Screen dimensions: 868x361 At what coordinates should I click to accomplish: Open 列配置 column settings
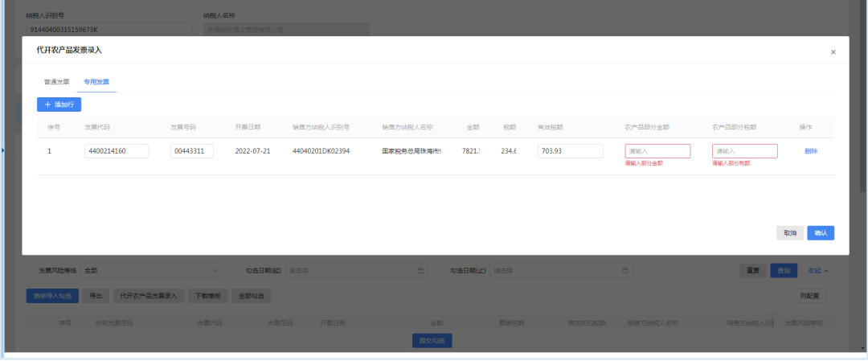(x=809, y=296)
